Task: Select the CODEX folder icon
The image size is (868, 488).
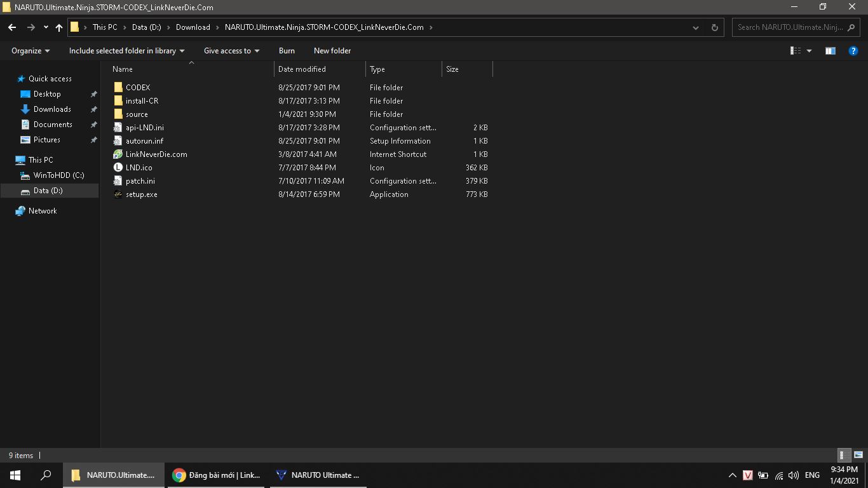Action: pyautogui.click(x=118, y=88)
